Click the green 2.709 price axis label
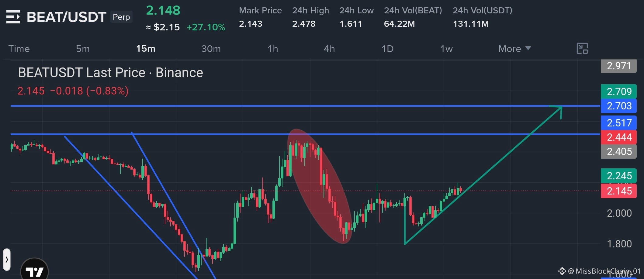644x279 pixels. [619, 91]
